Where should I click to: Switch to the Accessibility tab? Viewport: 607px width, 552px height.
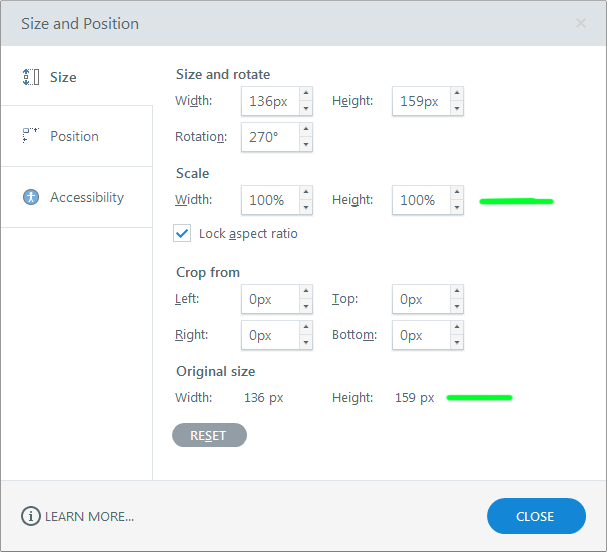(x=86, y=197)
